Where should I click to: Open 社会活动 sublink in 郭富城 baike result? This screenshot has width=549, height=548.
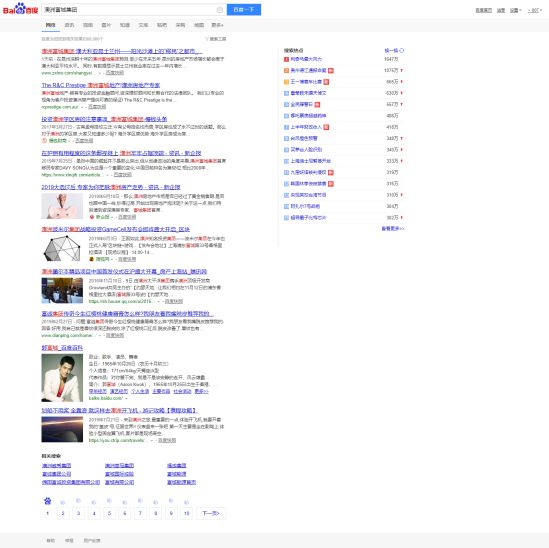point(182,391)
